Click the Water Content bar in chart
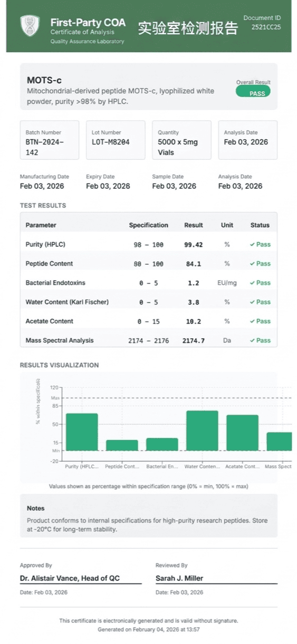This screenshot has height=644, width=297. coord(202,431)
